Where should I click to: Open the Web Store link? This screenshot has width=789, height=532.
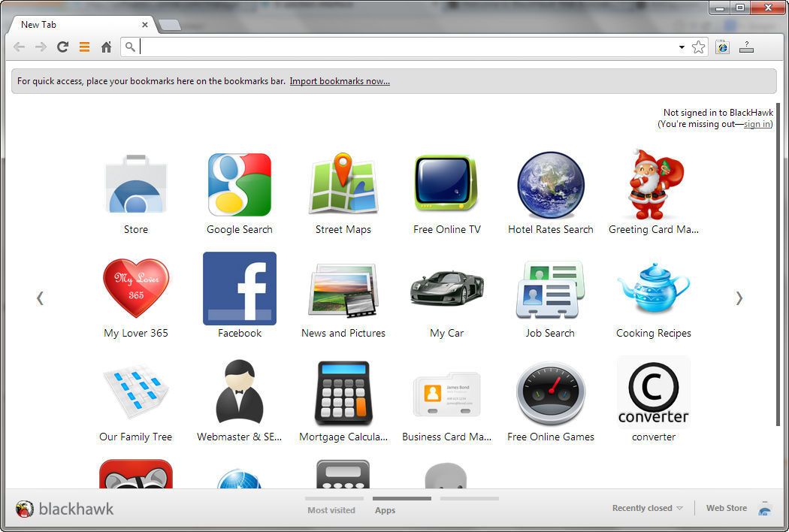[x=727, y=508]
